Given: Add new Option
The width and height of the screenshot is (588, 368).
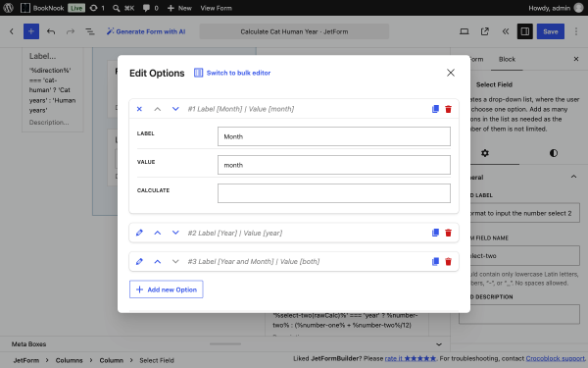Looking at the screenshot, I should pyautogui.click(x=167, y=289).
